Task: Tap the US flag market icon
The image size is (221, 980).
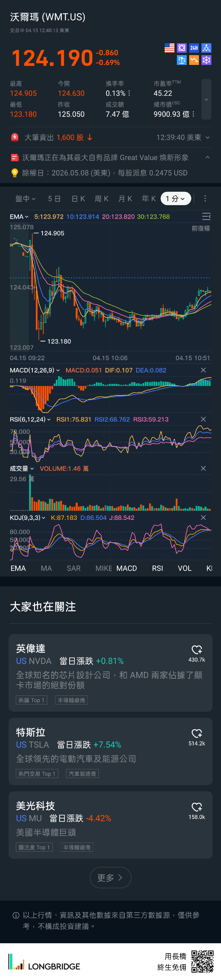Action: [x=169, y=48]
